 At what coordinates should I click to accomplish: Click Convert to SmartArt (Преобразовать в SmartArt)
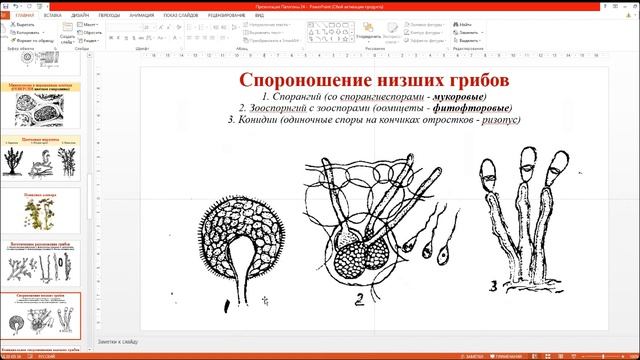click(271, 40)
